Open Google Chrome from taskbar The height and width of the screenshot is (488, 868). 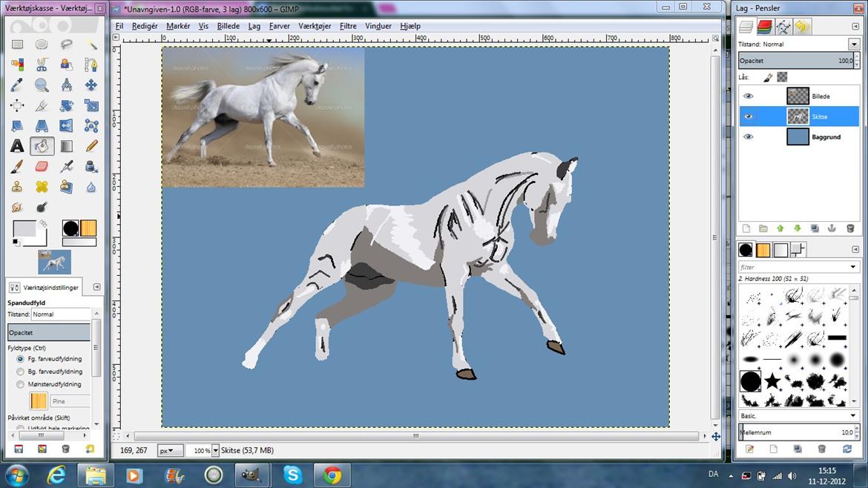coord(332,475)
